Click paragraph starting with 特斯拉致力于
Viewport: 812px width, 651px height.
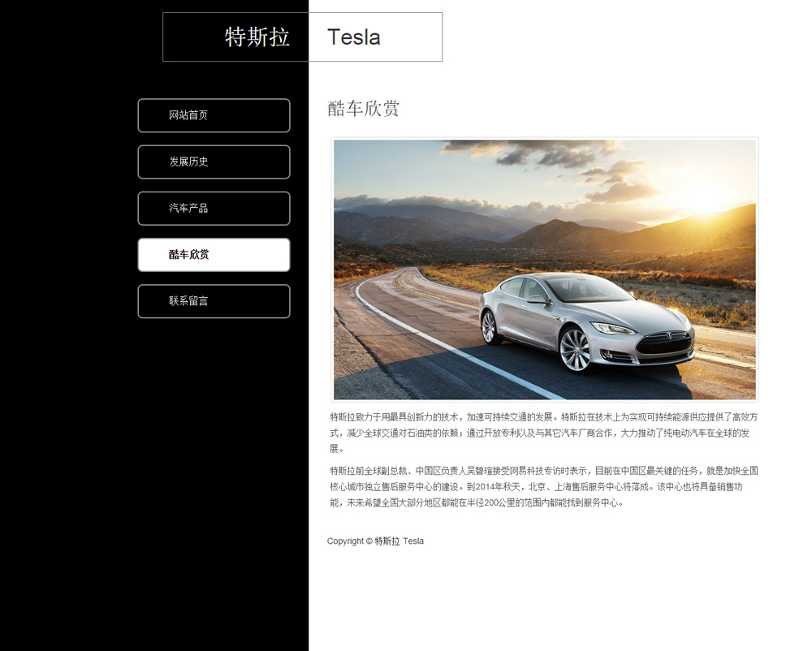544,433
